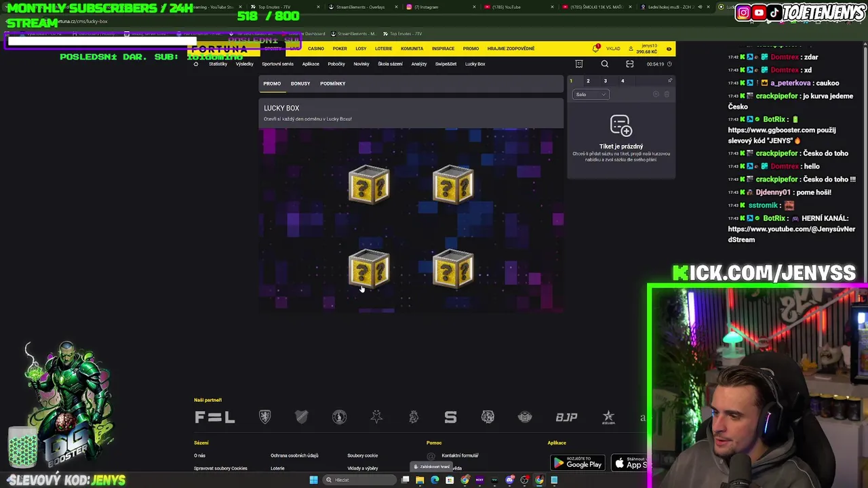
Task: Open the POKER menu item
Action: pos(340,49)
